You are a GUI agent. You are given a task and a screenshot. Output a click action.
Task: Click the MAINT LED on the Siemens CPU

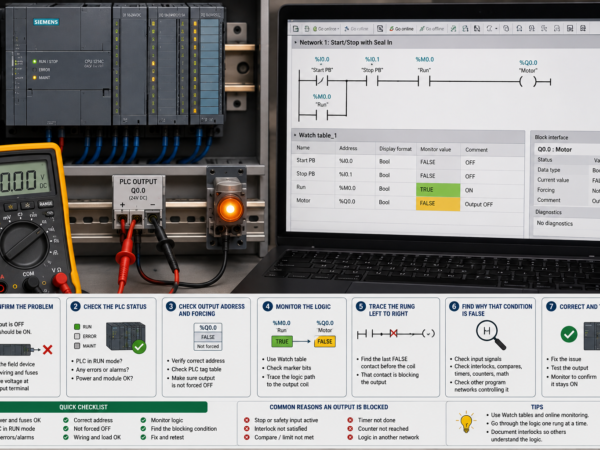tap(34, 78)
